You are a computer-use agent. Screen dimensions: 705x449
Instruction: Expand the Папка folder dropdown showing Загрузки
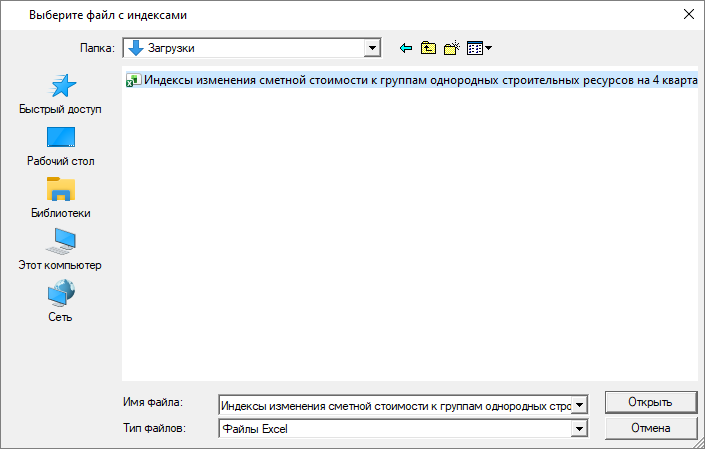373,47
